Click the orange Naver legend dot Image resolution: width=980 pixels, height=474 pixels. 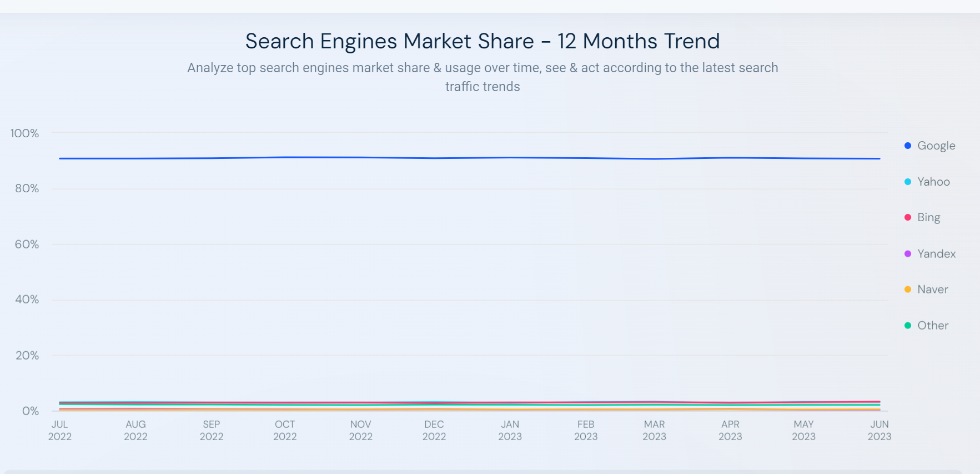(x=908, y=290)
